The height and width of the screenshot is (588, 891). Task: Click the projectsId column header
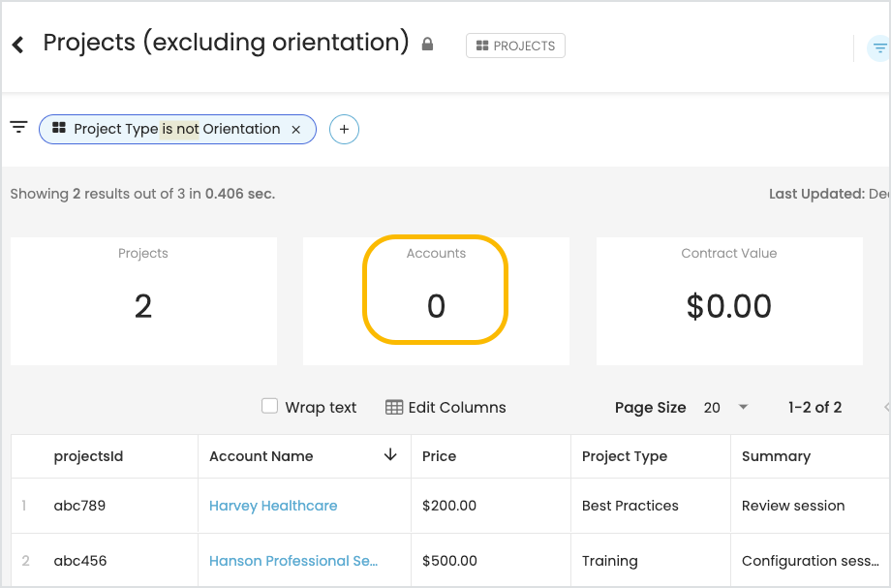(105, 456)
